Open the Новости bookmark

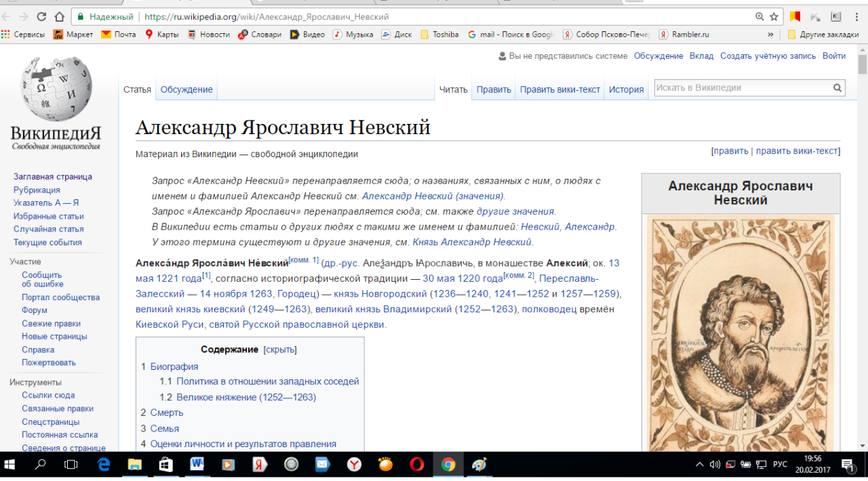coord(209,35)
